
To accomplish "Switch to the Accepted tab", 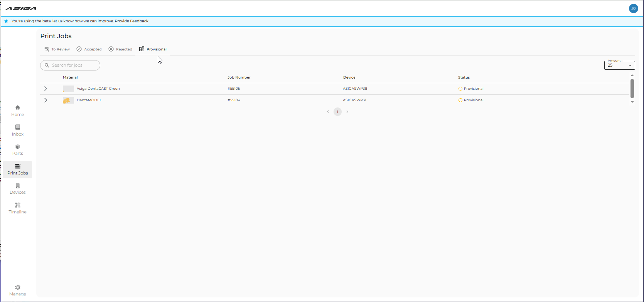I will (89, 49).
